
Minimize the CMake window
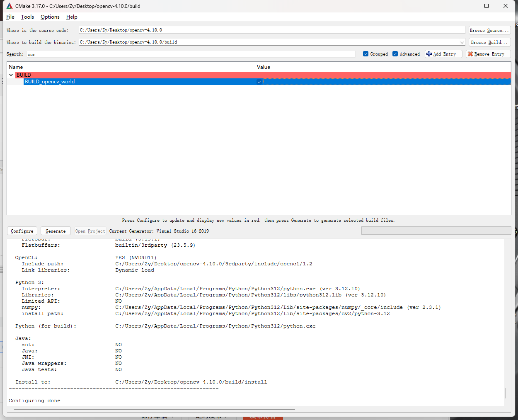pos(468,6)
